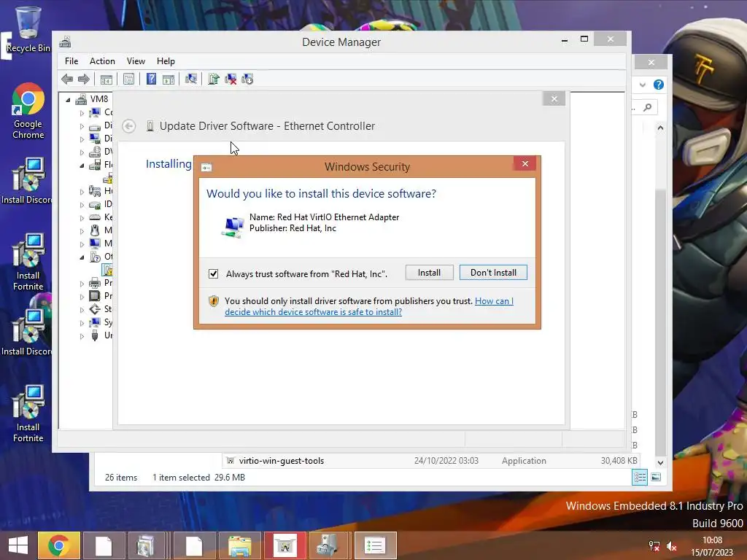
Task: Expand the DVD drives node arrow
Action: coord(82,152)
